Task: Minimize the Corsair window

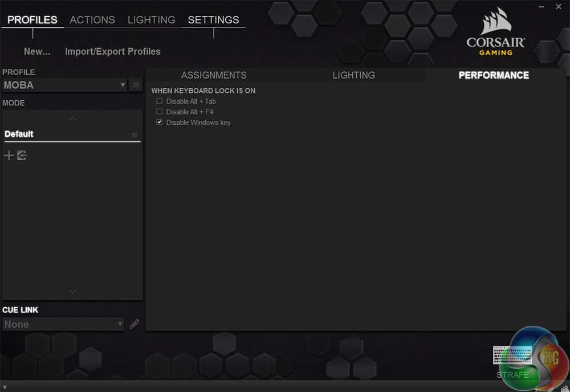Action: point(541,6)
